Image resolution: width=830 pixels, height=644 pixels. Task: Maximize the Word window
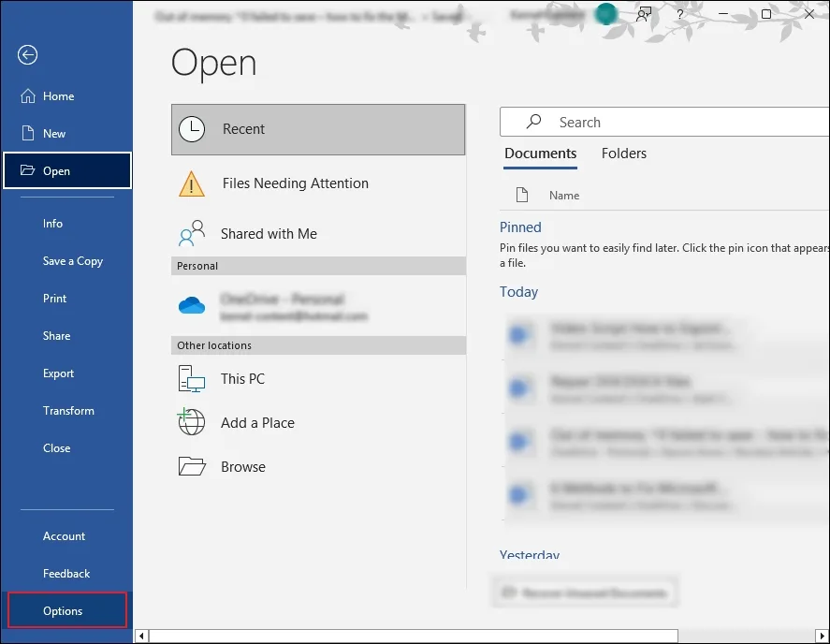766,14
